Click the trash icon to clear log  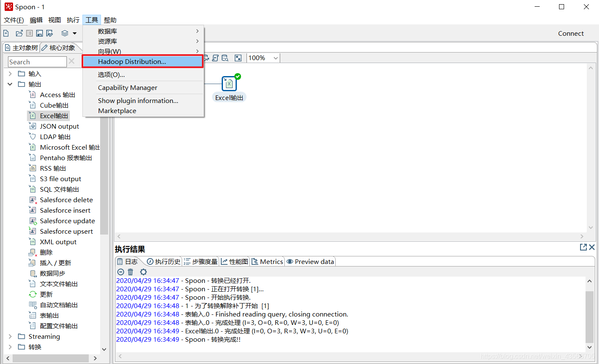click(130, 272)
